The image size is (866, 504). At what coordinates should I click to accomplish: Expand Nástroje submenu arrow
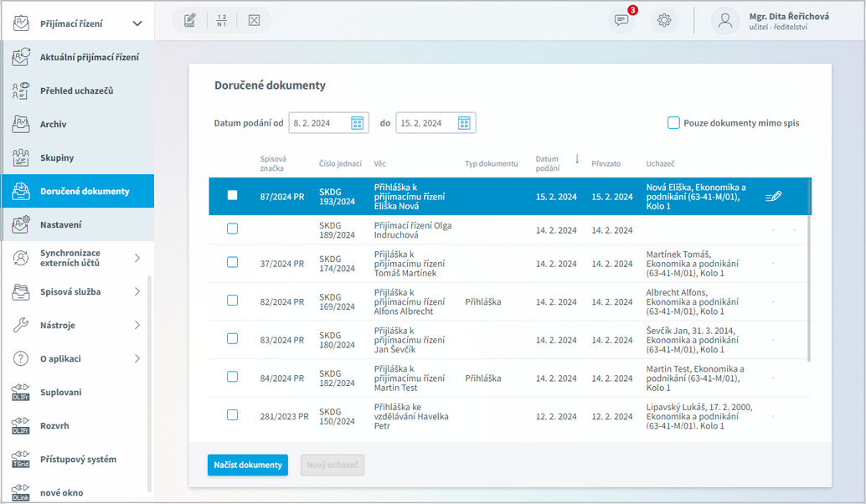coord(137,325)
